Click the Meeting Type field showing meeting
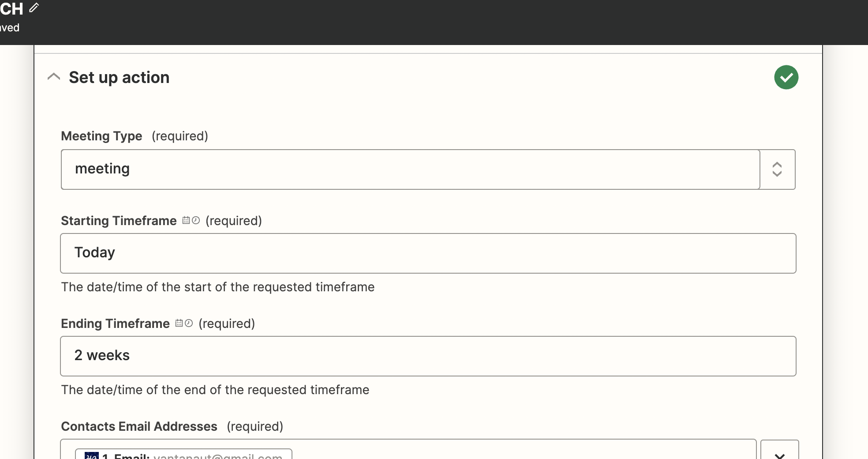 410,169
